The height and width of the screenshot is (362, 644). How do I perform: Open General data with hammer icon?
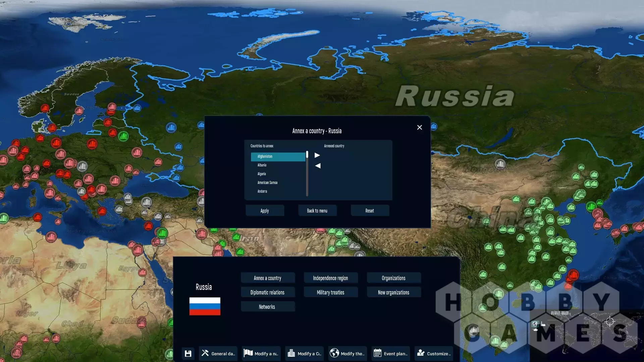click(218, 353)
